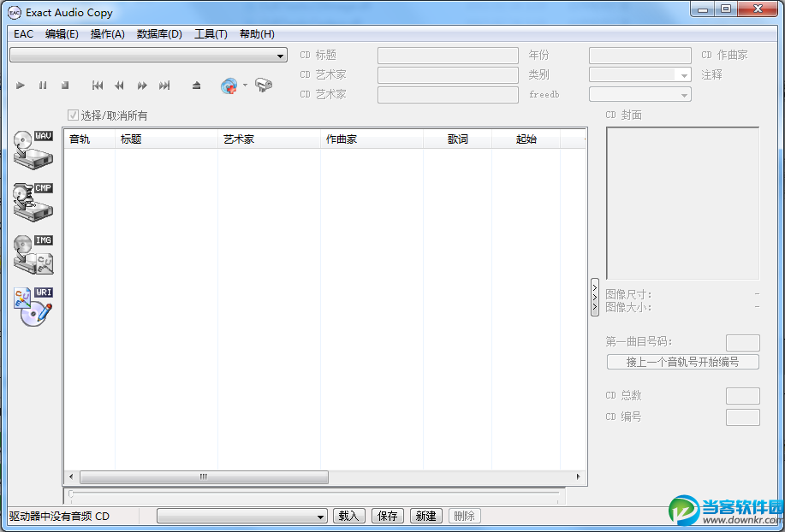The image size is (785, 532).
Task: Open the 工具(T) menu
Action: [x=211, y=34]
